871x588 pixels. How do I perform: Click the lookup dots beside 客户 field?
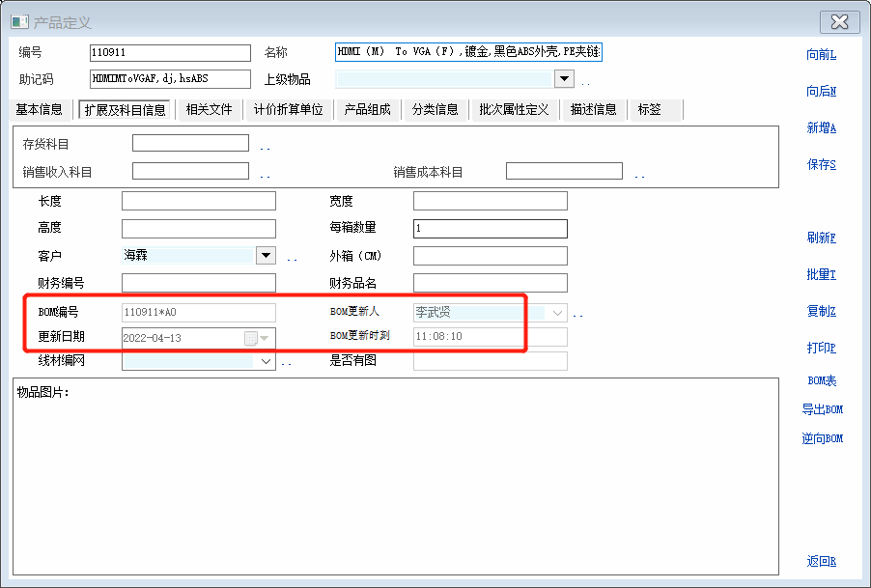pos(292,259)
